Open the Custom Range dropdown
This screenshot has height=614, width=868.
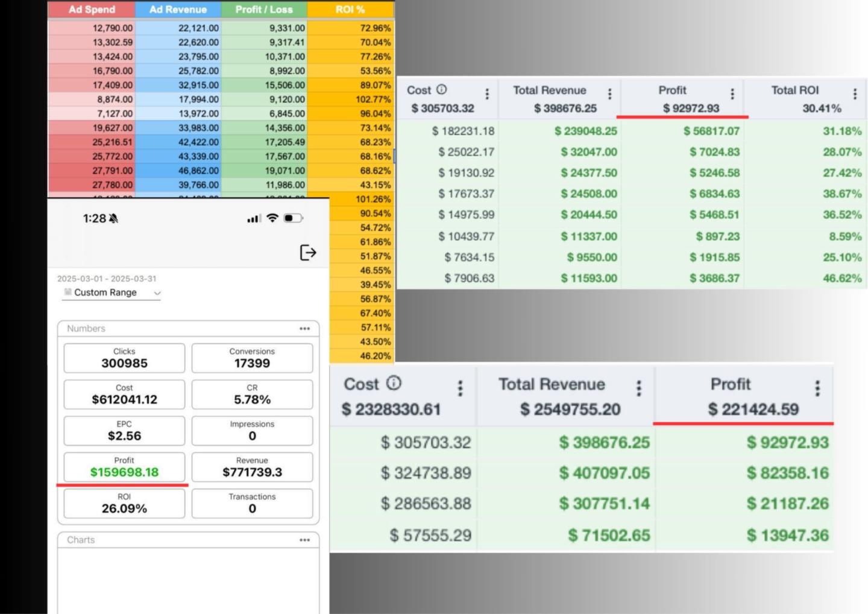pos(112,293)
